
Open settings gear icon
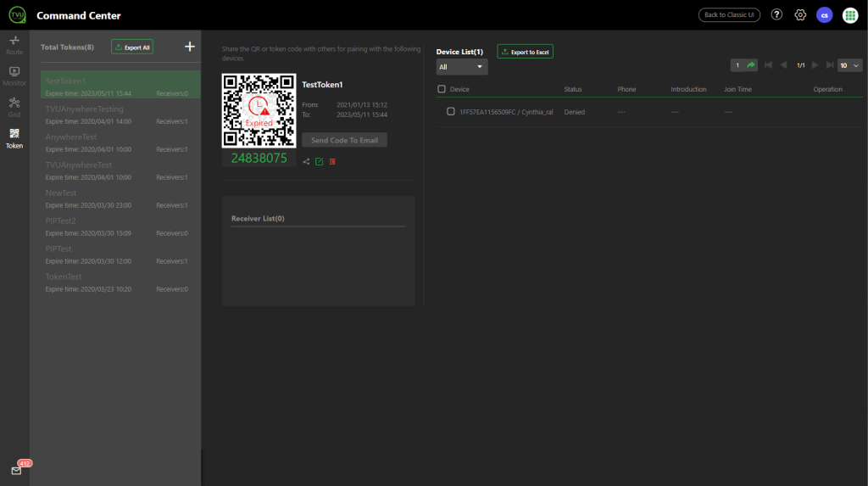[800, 15]
